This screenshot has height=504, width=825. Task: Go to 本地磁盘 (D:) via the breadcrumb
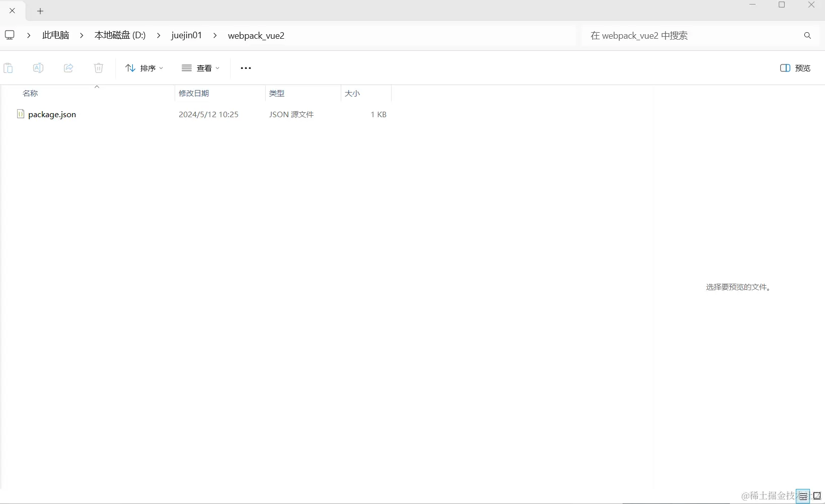120,35
